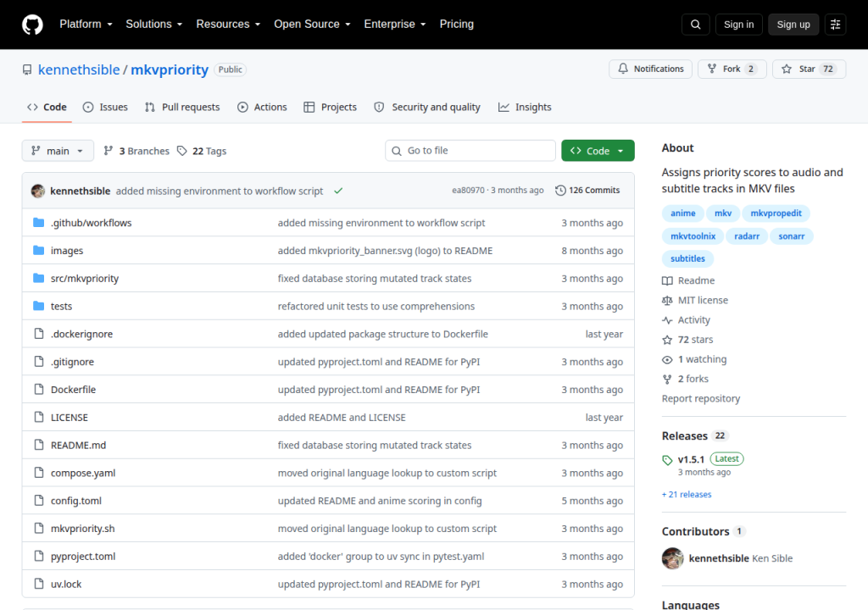Click the folder icon for images
Viewport: 868px width, 610px height.
coord(39,250)
